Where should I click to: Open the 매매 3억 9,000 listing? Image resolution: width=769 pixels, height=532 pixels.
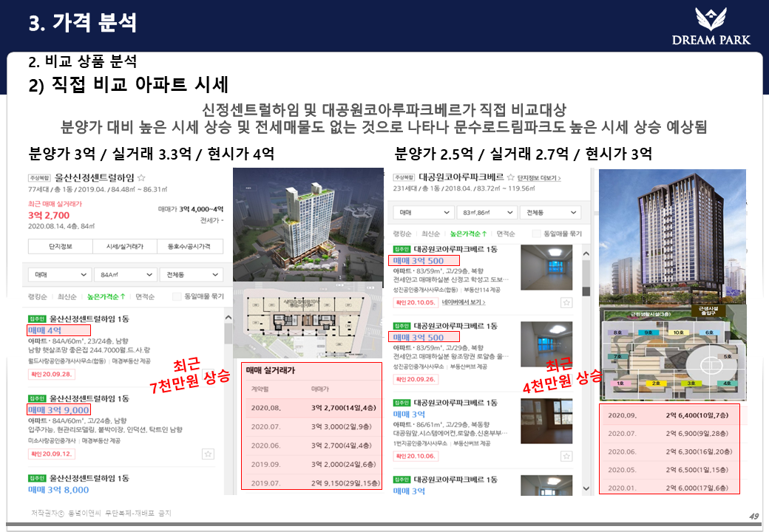[x=58, y=410]
